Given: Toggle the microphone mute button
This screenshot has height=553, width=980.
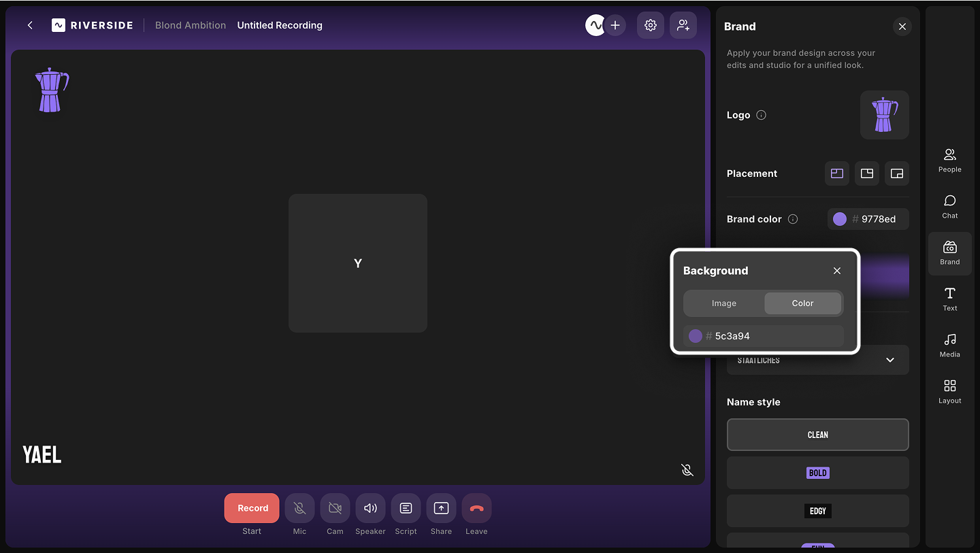Looking at the screenshot, I should [x=299, y=508].
